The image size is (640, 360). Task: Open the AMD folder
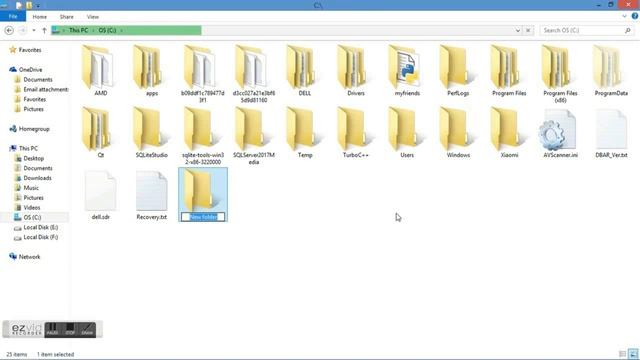point(100,70)
